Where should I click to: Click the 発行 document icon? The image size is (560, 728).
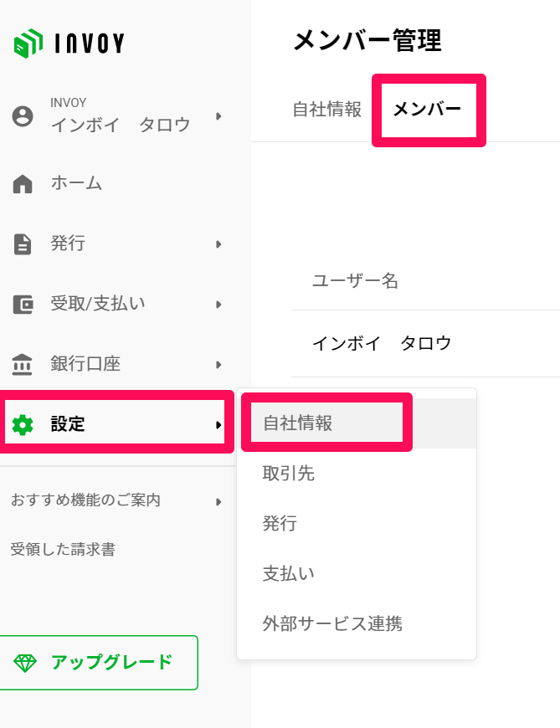coord(23,244)
